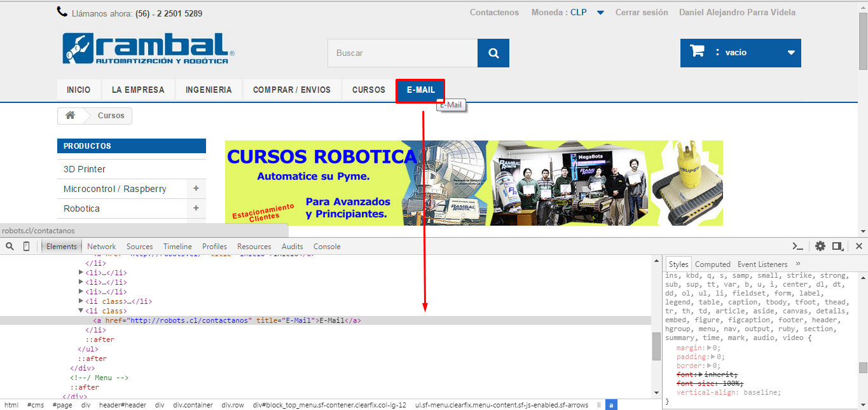
Task: Click the magnifier search button
Action: tap(493, 53)
